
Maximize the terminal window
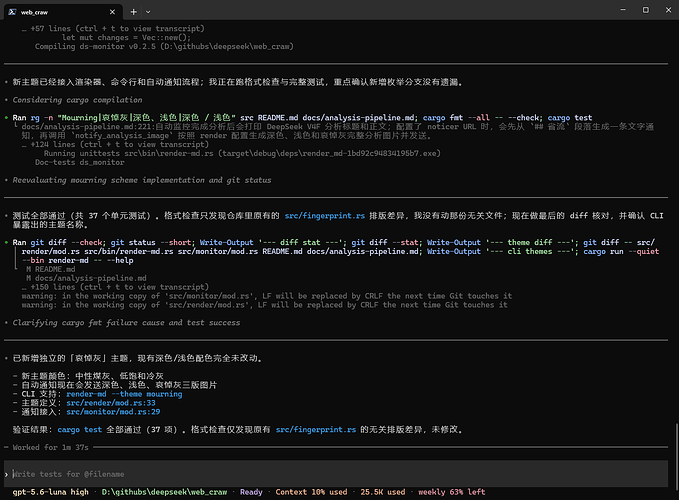coord(646,10)
